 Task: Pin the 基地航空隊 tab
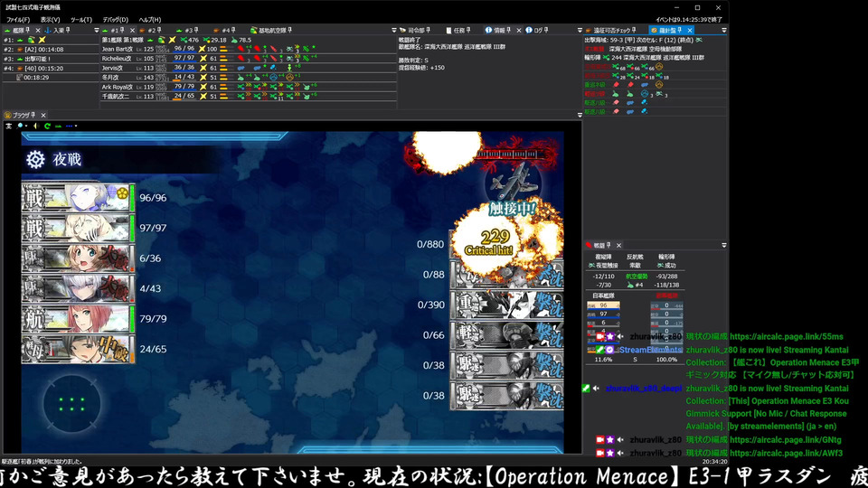(289, 31)
